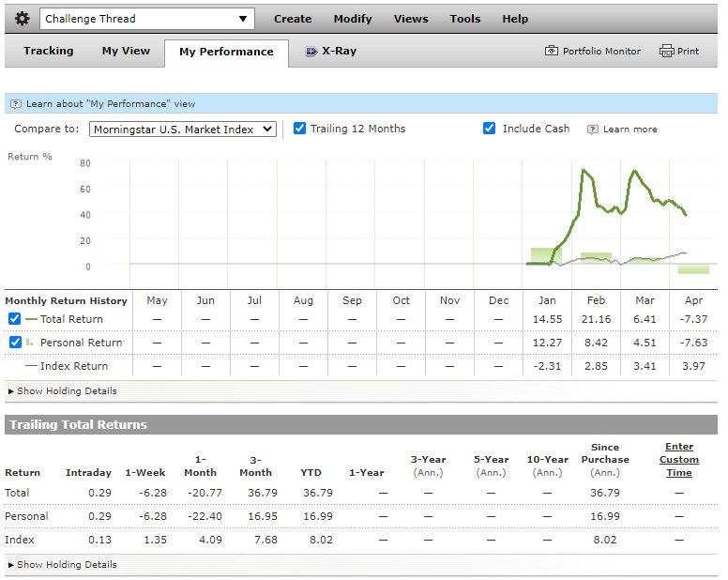Open the Challenge Thread portfolio dropdown
728x580 pixels.
pos(146,19)
